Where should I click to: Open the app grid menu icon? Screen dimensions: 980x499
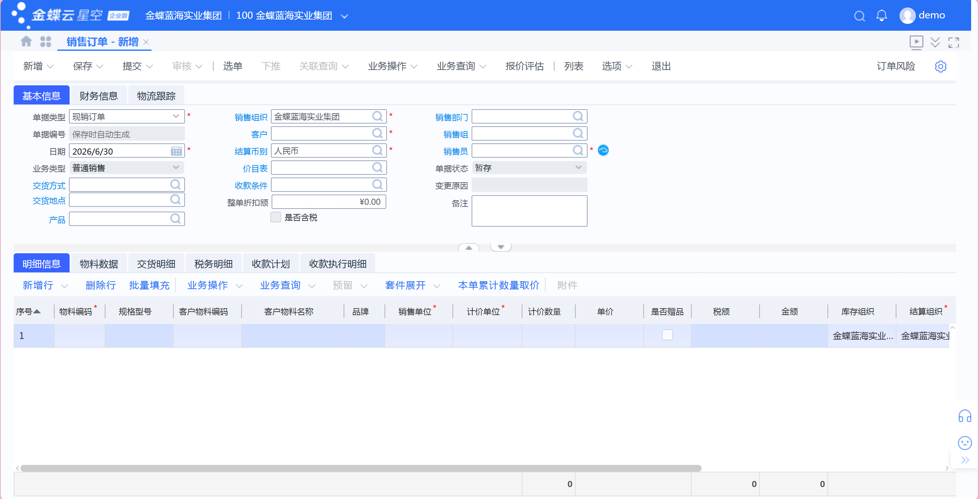46,41
